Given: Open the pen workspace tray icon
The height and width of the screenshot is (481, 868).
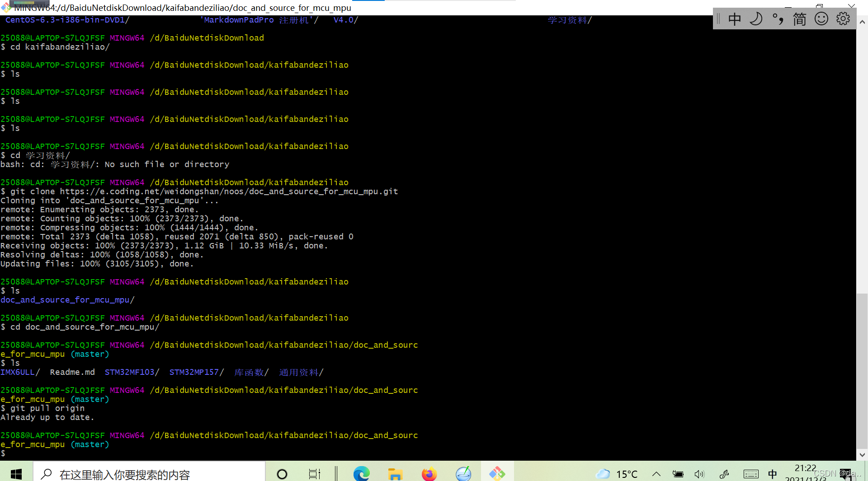Looking at the screenshot, I should pos(724,474).
